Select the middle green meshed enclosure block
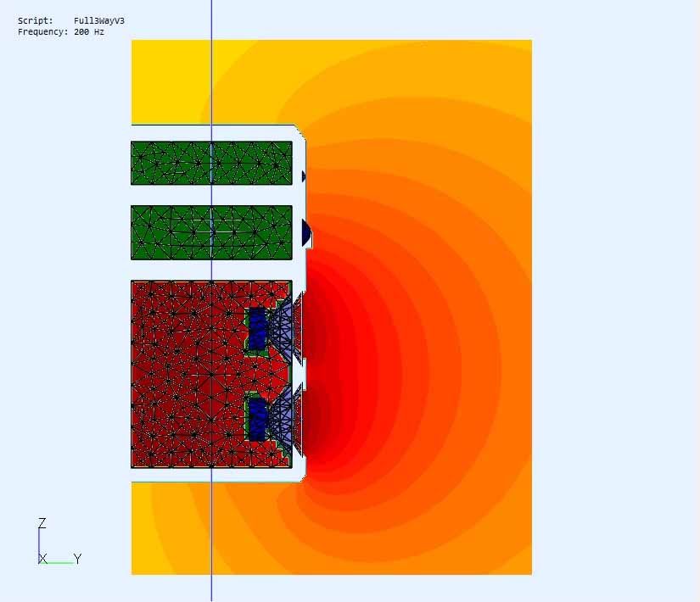Viewport: 700px width, 602px height. (211, 232)
